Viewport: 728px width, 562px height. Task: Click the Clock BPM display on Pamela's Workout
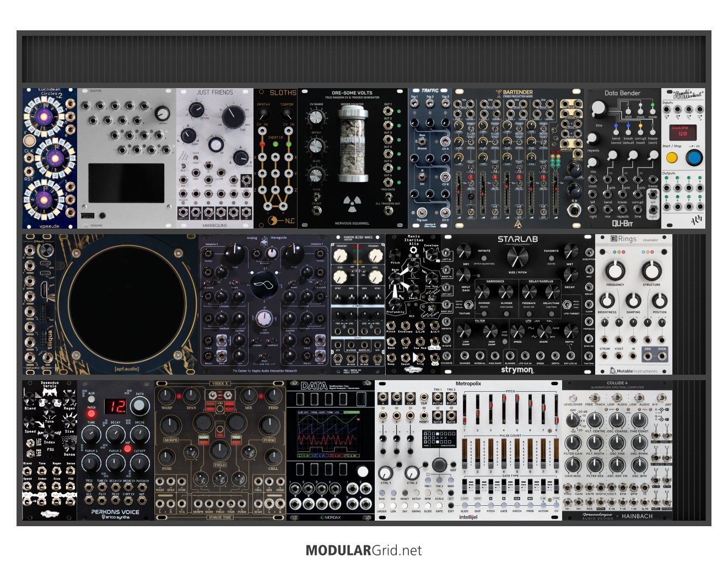682,133
